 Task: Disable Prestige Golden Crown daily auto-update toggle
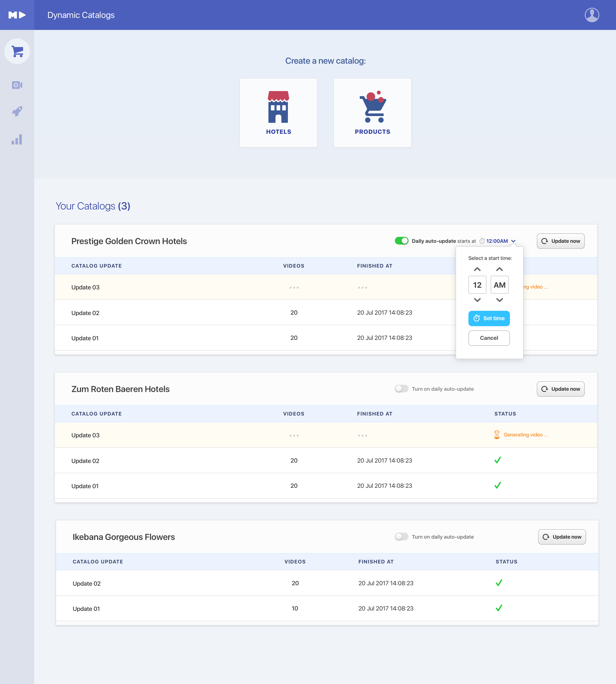401,241
